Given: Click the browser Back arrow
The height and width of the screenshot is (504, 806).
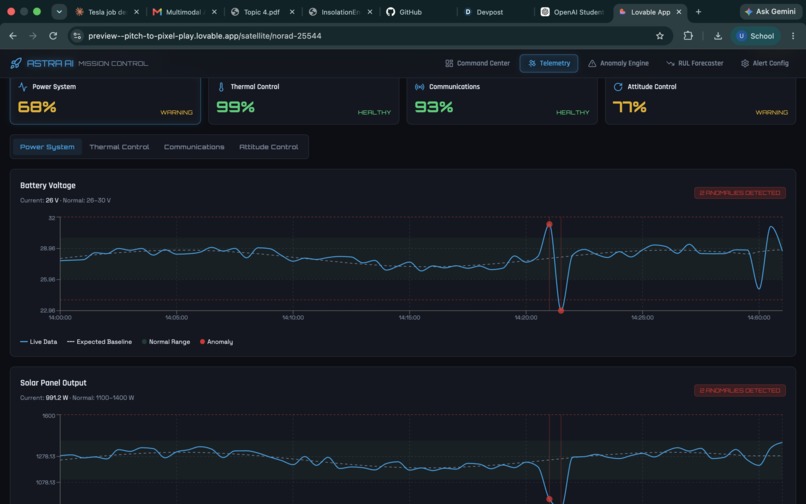Looking at the screenshot, I should [13, 36].
